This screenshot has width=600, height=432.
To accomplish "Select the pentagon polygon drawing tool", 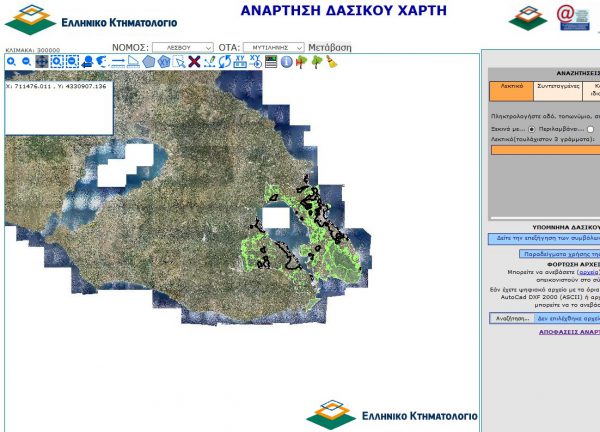I will tap(149, 62).
